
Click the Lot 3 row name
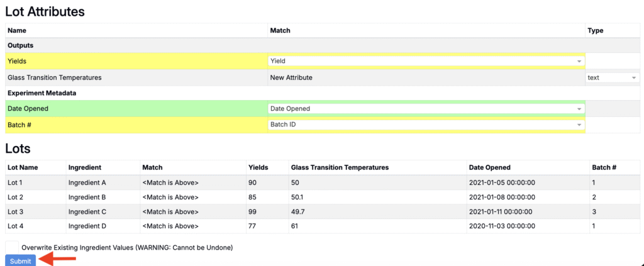tap(17, 211)
